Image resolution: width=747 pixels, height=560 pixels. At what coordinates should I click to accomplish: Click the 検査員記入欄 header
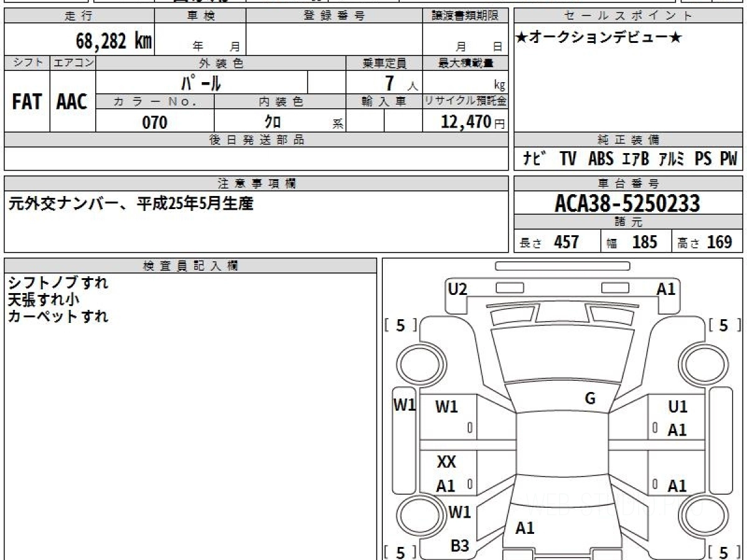pos(190,265)
